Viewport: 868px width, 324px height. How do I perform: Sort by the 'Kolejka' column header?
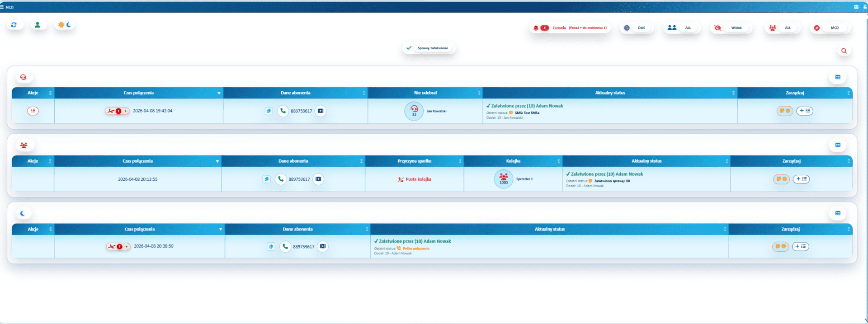coord(513,161)
